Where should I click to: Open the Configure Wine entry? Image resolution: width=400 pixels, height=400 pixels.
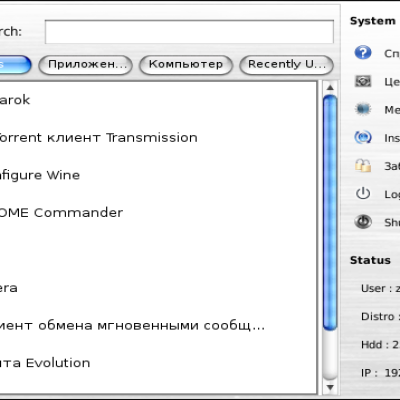40,175
